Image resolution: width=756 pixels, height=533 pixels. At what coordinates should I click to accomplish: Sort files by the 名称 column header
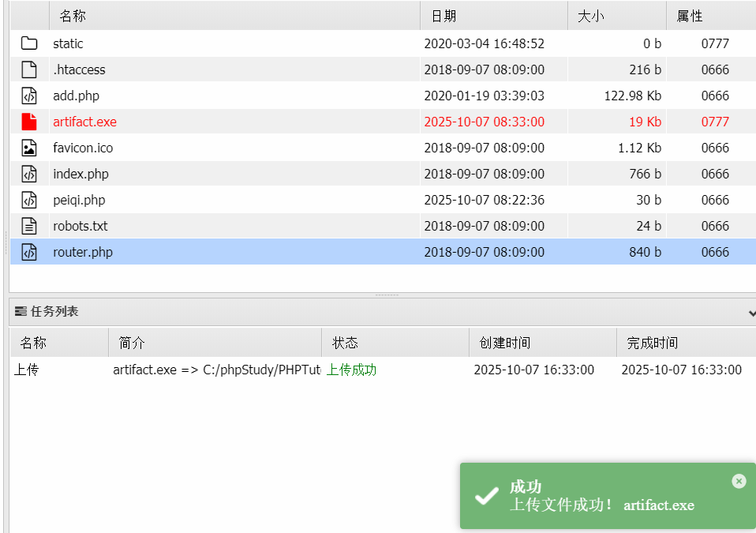(73, 16)
